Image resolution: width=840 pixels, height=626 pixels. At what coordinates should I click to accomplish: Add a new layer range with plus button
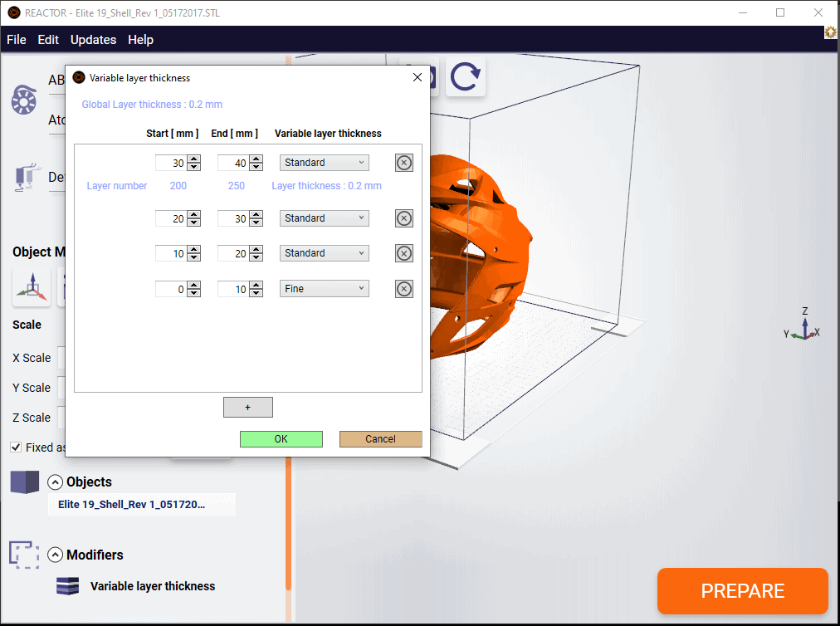[248, 408]
